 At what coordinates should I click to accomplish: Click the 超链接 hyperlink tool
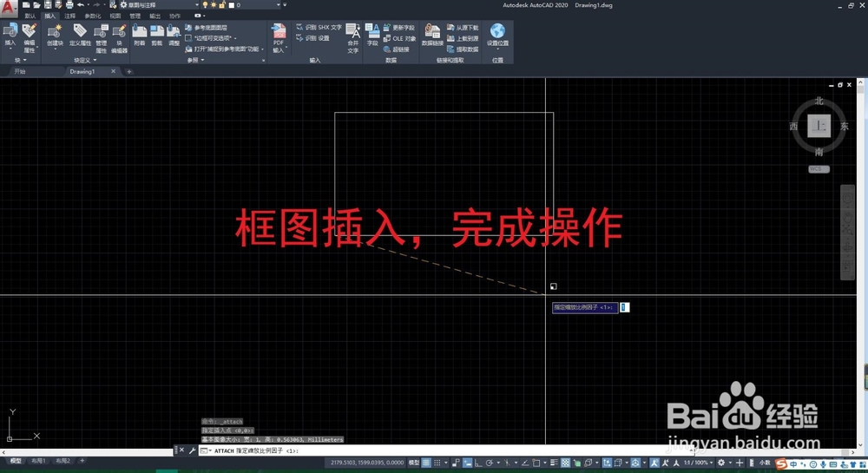click(x=397, y=49)
